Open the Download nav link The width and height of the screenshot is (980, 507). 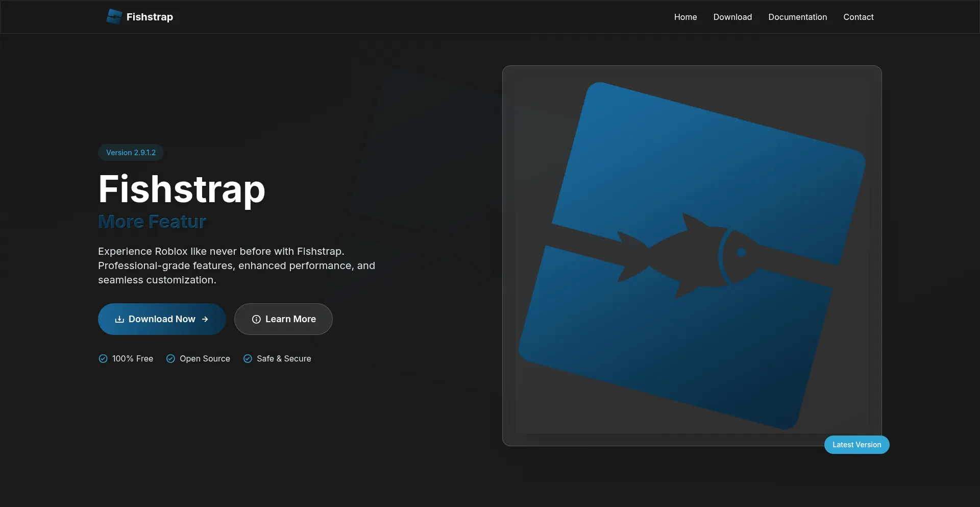[x=732, y=17]
